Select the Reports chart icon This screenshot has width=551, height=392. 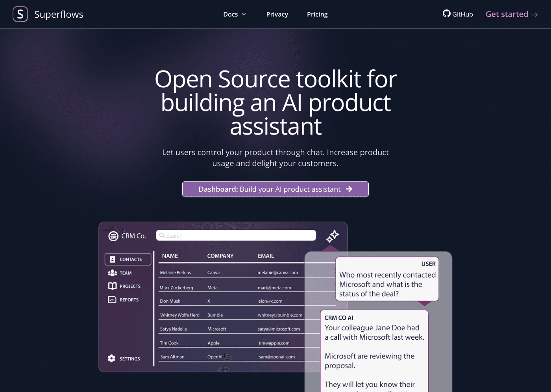(112, 300)
